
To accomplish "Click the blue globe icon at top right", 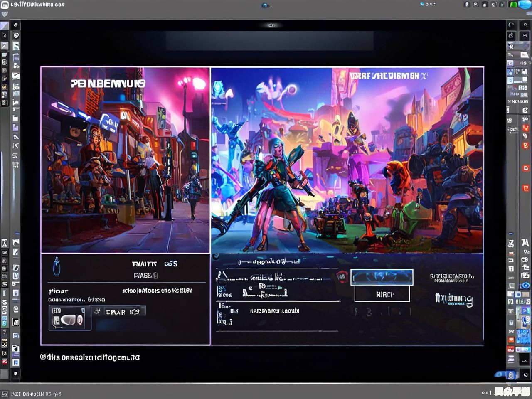I will (x=524, y=5).
